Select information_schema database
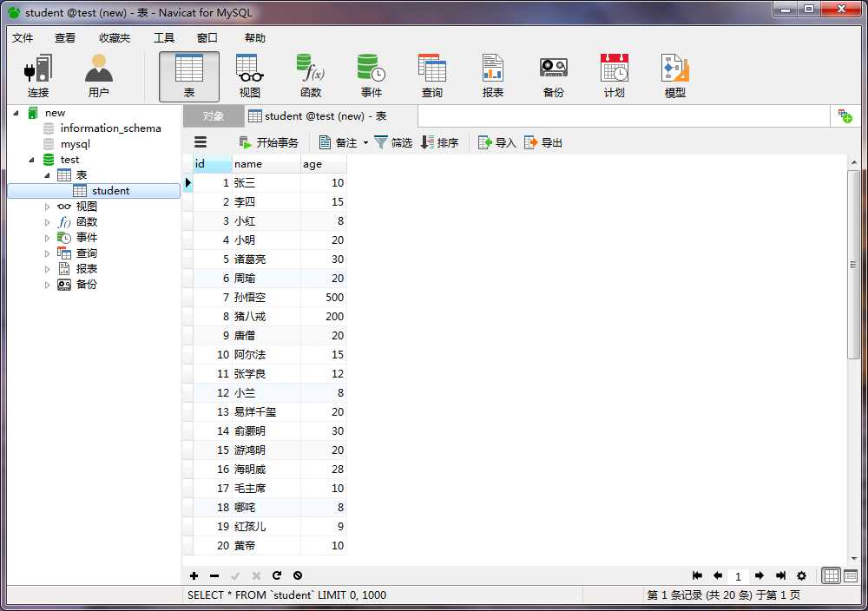This screenshot has width=868, height=611. coord(111,128)
